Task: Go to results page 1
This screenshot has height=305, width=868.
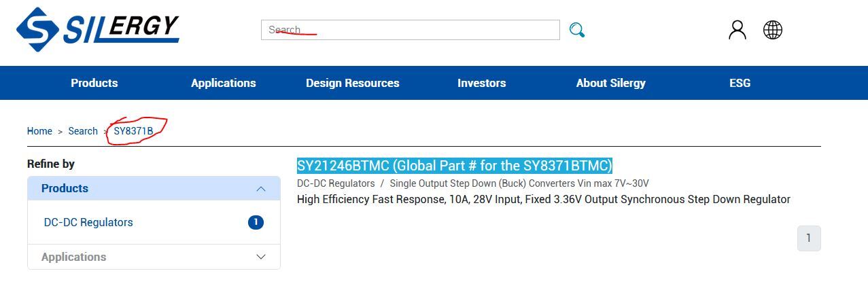Action: 809,238
